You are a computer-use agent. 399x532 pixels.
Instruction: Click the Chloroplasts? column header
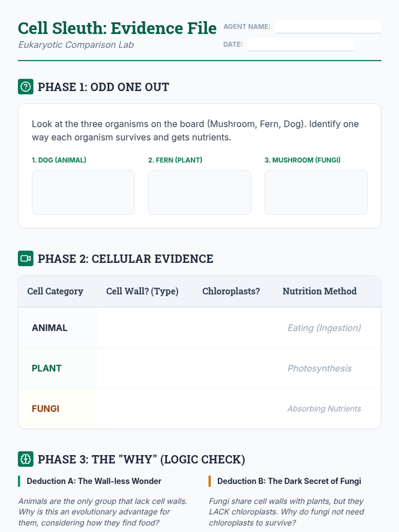click(x=231, y=291)
